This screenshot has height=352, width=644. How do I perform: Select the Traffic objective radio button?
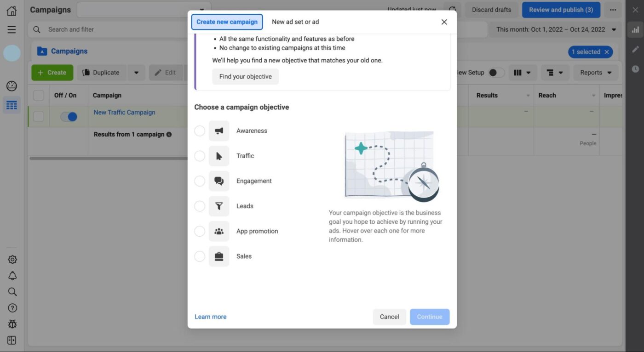click(x=199, y=155)
